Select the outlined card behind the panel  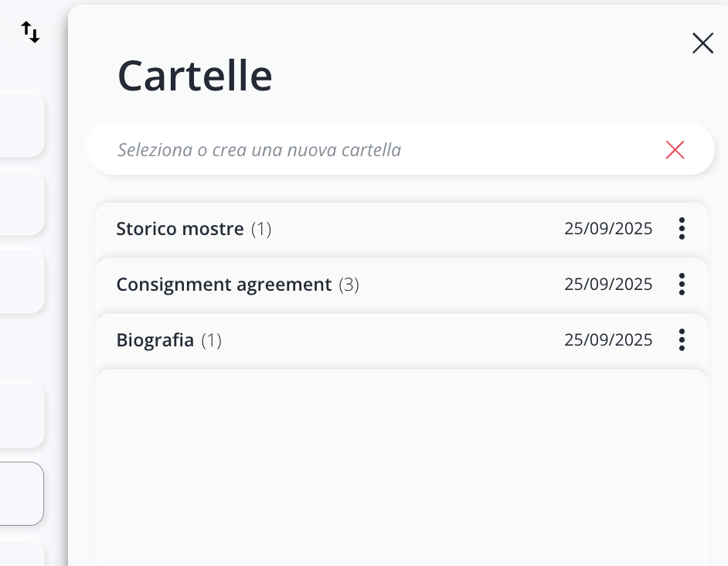point(21,493)
